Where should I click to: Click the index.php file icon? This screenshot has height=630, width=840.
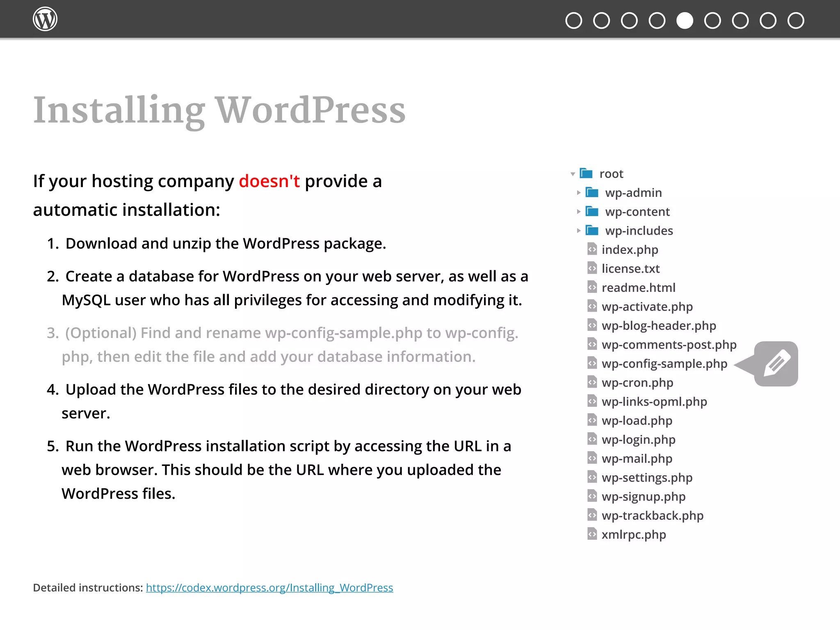[592, 249]
